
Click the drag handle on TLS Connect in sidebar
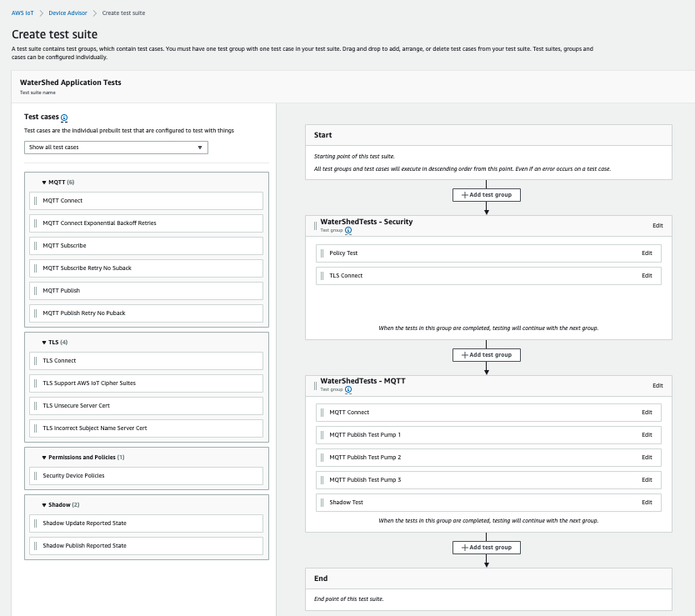35,360
